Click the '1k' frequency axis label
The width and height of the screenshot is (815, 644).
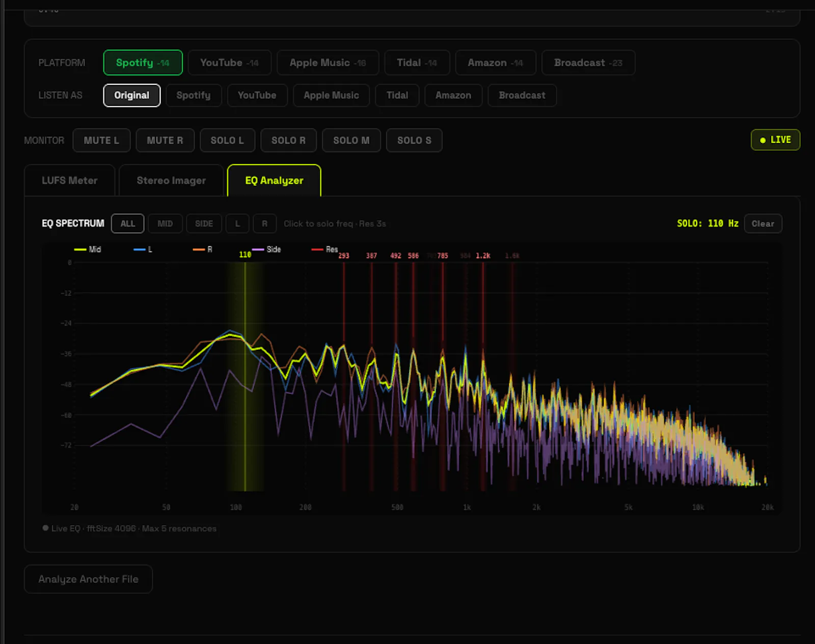pyautogui.click(x=467, y=507)
